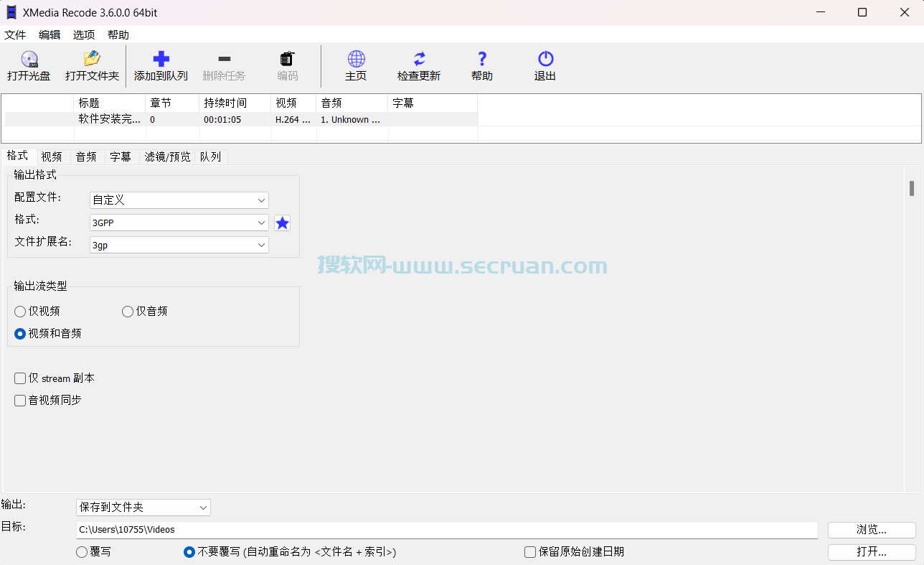Screen dimensions: 924x565
Task: Click the Add to Queue (添加到队列) plus icon
Action: 161,59
